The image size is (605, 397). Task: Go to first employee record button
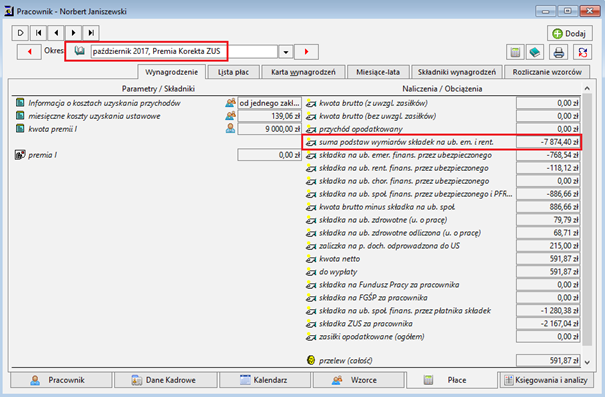[38, 33]
